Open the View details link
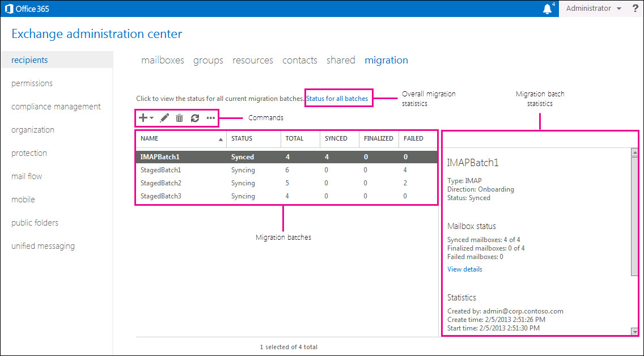Viewport: 644px width, 356px height. click(464, 269)
